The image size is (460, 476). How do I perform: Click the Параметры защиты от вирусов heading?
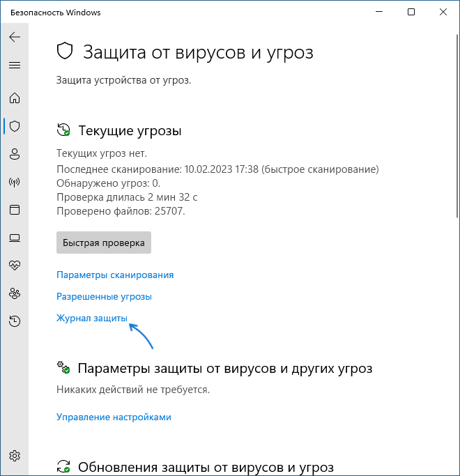pos(225,368)
